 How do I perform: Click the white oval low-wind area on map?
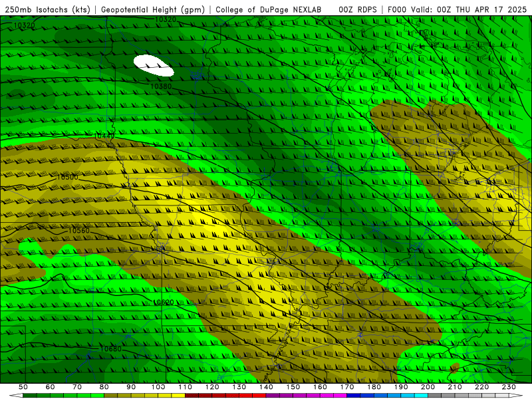coord(154,65)
